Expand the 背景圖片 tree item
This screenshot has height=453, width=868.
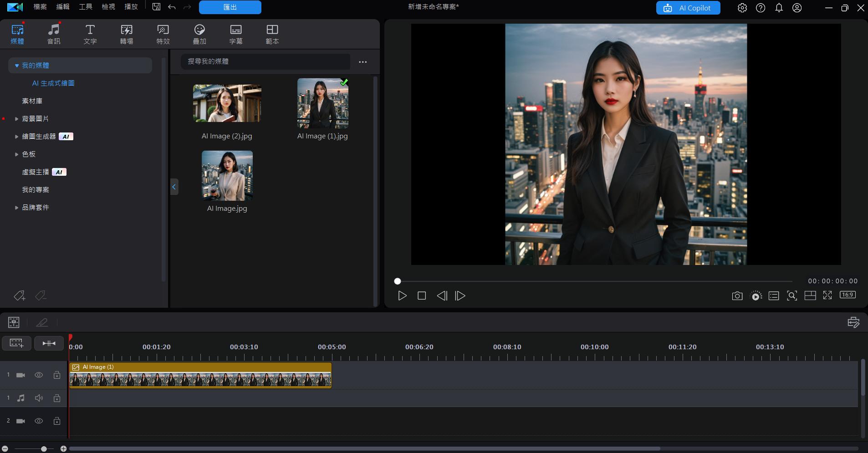[16, 119]
